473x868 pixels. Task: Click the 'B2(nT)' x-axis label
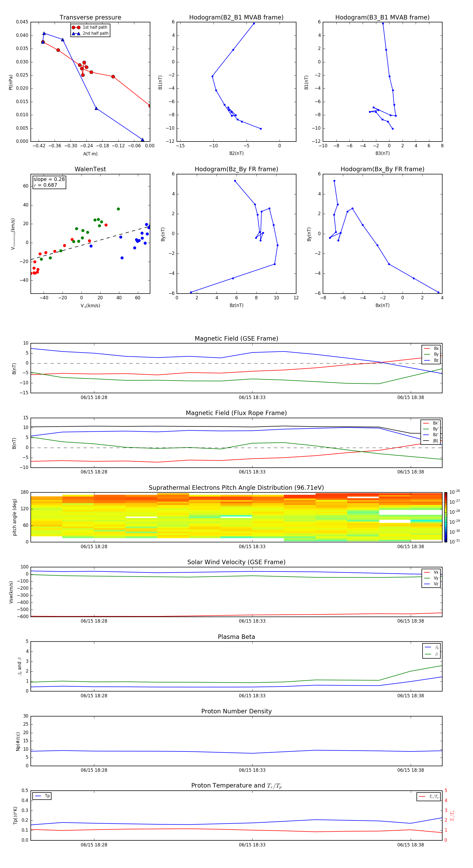point(236,153)
